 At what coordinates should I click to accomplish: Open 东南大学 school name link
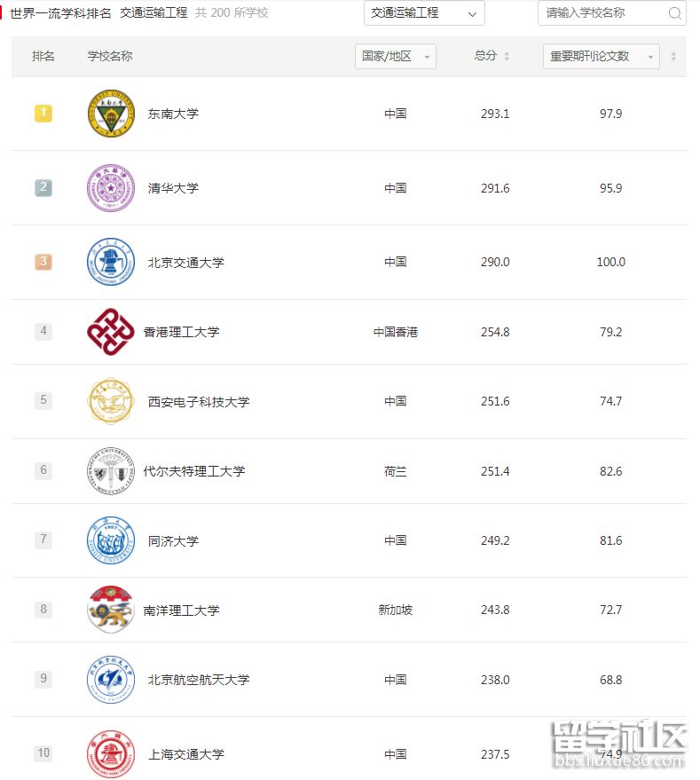173,114
